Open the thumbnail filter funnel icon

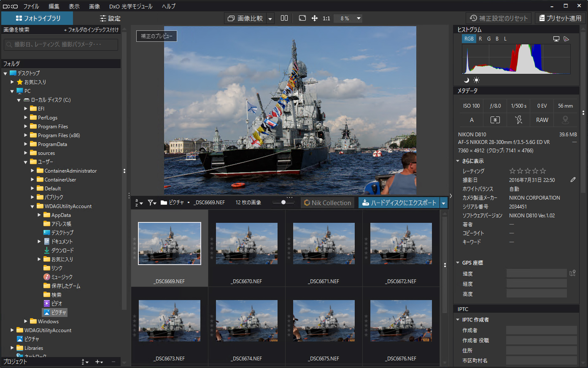pos(151,203)
